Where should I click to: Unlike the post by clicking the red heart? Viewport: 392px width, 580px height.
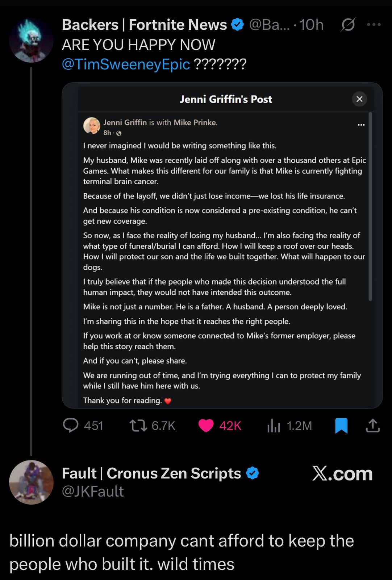206,426
